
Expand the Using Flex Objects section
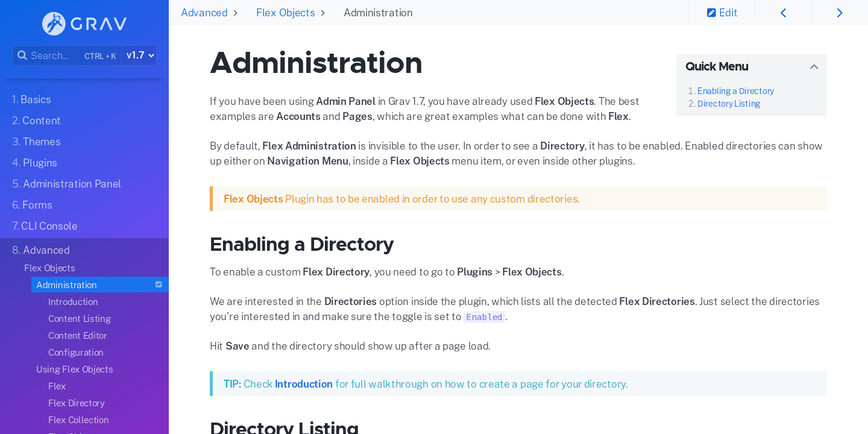pos(74,369)
